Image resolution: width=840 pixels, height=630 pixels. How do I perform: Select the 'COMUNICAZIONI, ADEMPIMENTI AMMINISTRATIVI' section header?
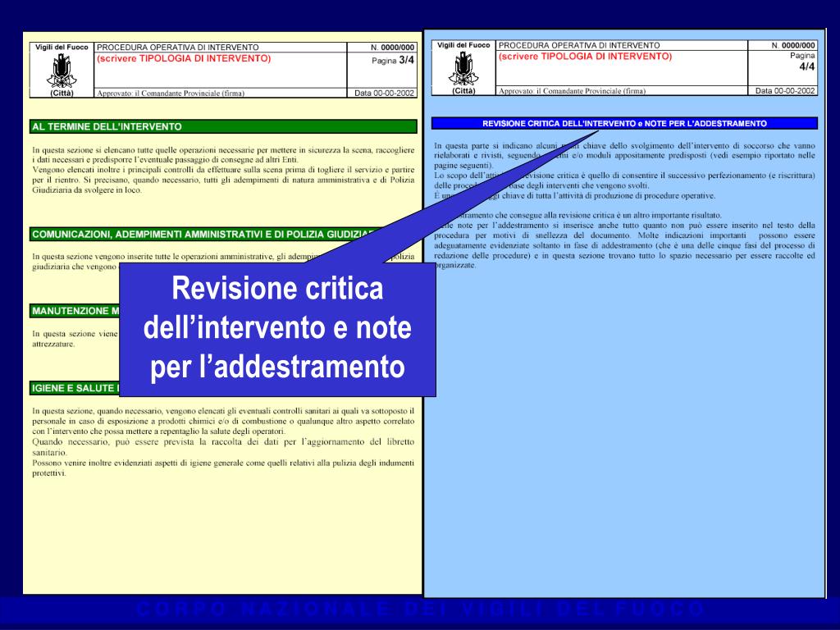(x=203, y=234)
